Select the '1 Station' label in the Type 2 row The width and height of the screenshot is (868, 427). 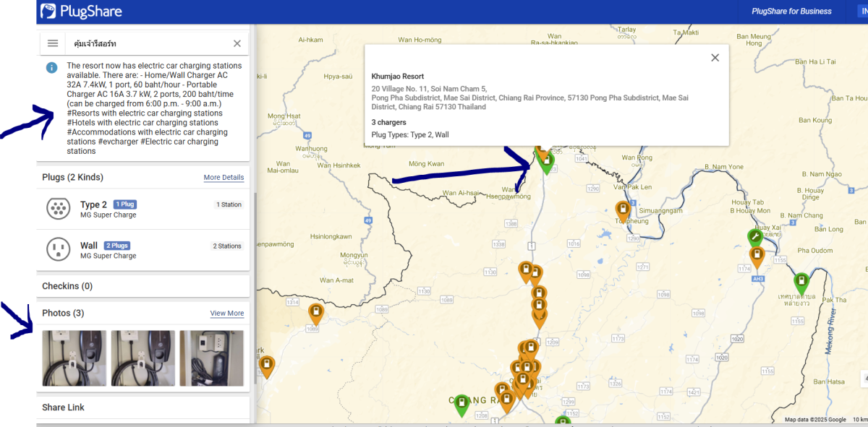coord(229,204)
